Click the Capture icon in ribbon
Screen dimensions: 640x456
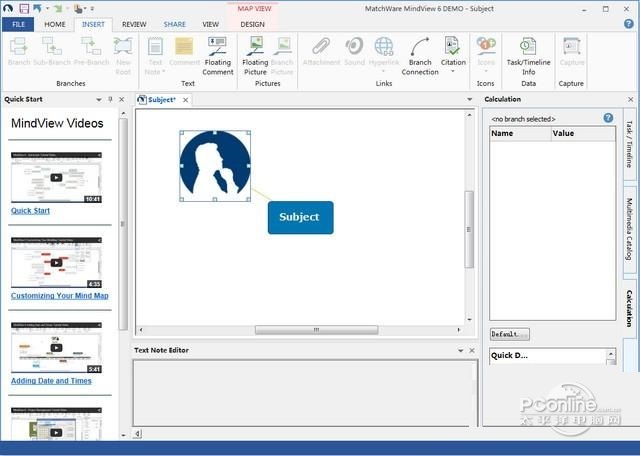(x=571, y=47)
